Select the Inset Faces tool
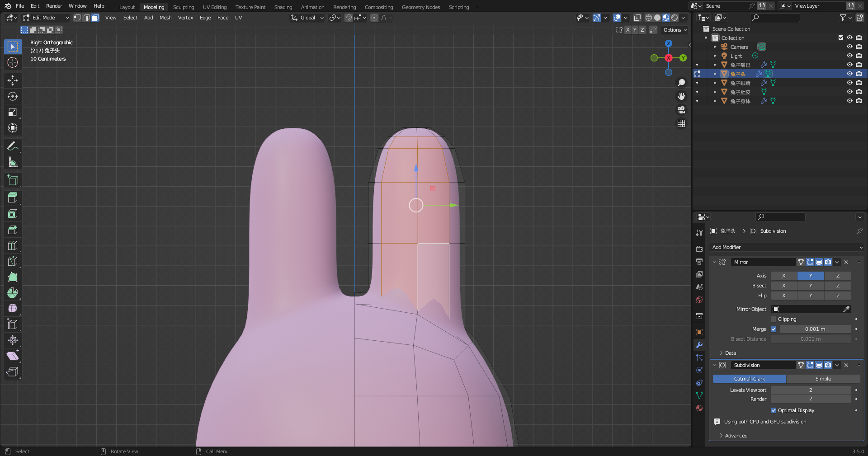 click(13, 214)
